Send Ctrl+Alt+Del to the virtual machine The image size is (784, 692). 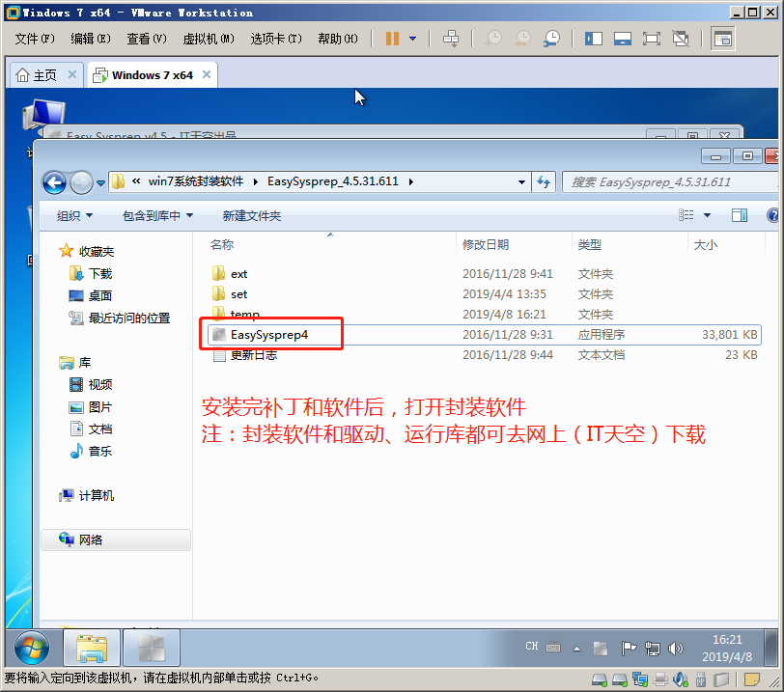(451, 39)
